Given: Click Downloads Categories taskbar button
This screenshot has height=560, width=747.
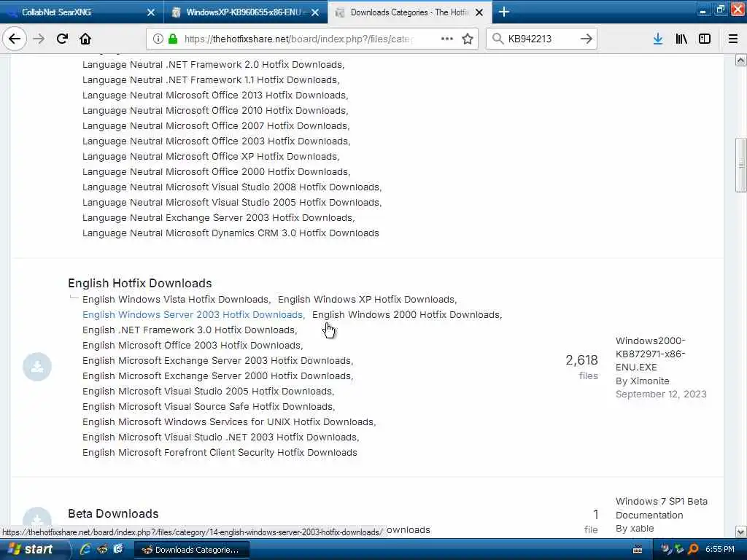Looking at the screenshot, I should click(x=191, y=550).
